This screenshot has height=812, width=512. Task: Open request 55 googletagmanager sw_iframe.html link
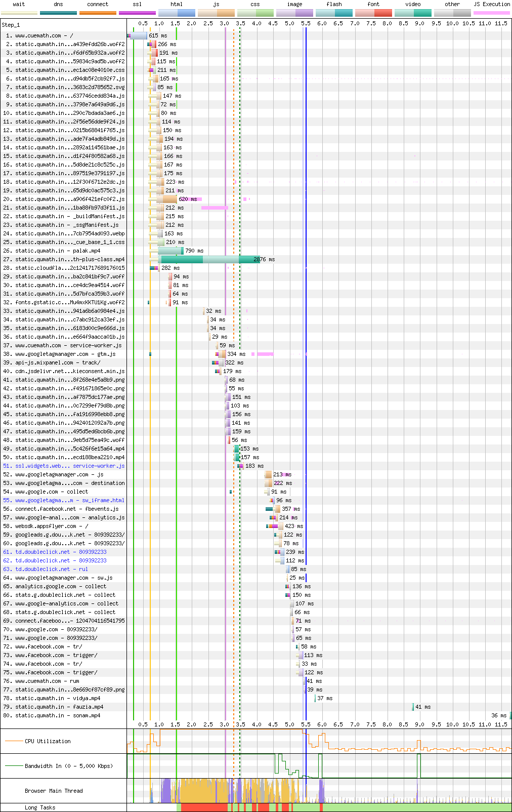pyautogui.click(x=70, y=500)
